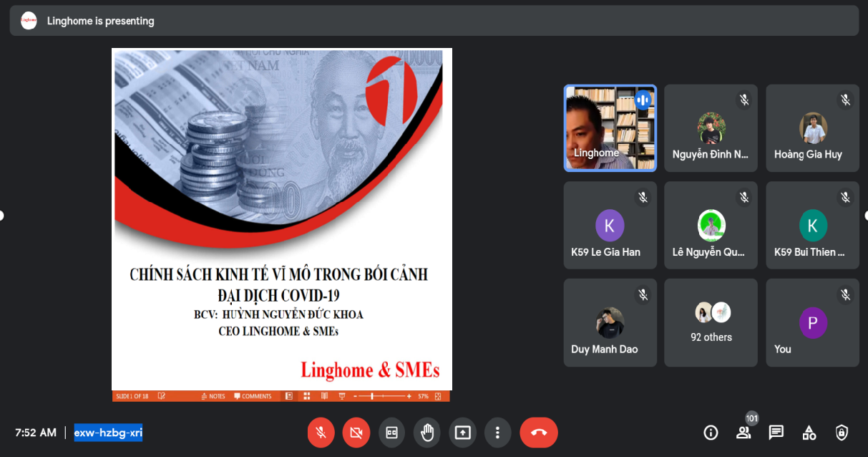Click the muted mic icon on the You tile
868x457 pixels.
click(x=846, y=294)
